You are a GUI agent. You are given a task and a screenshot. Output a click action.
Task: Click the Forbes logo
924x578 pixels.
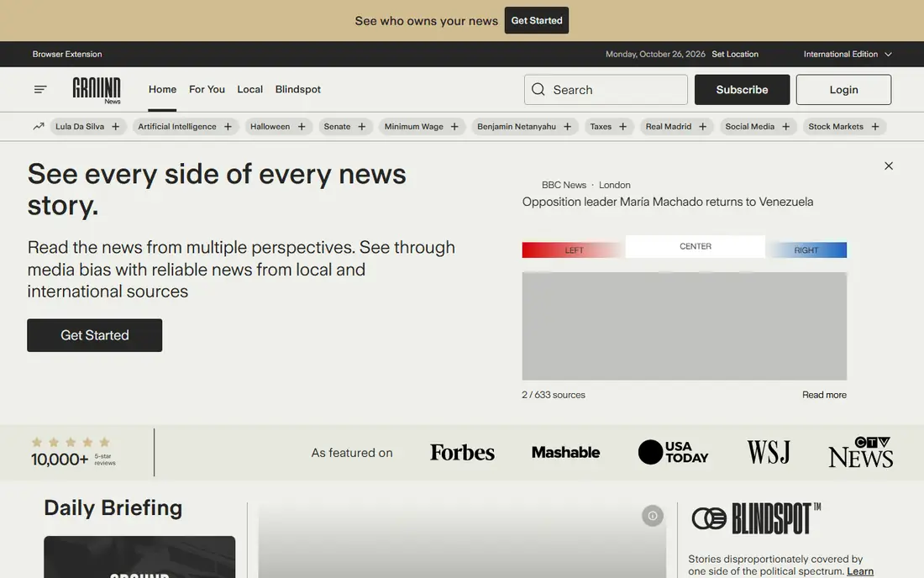462,453
